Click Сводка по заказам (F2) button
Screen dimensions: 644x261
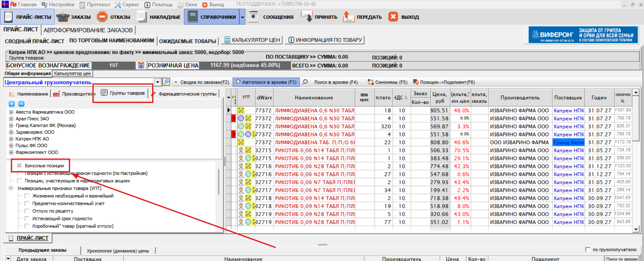[x=201, y=82]
